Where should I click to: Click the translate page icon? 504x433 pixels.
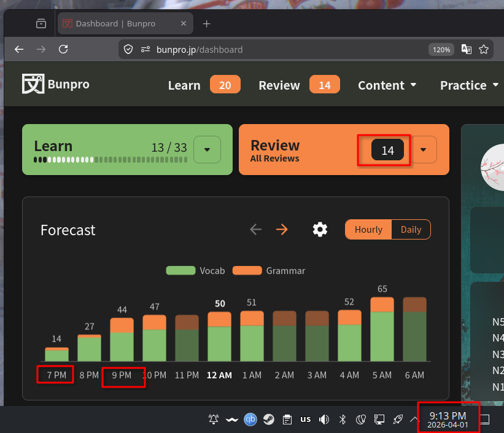coord(467,49)
